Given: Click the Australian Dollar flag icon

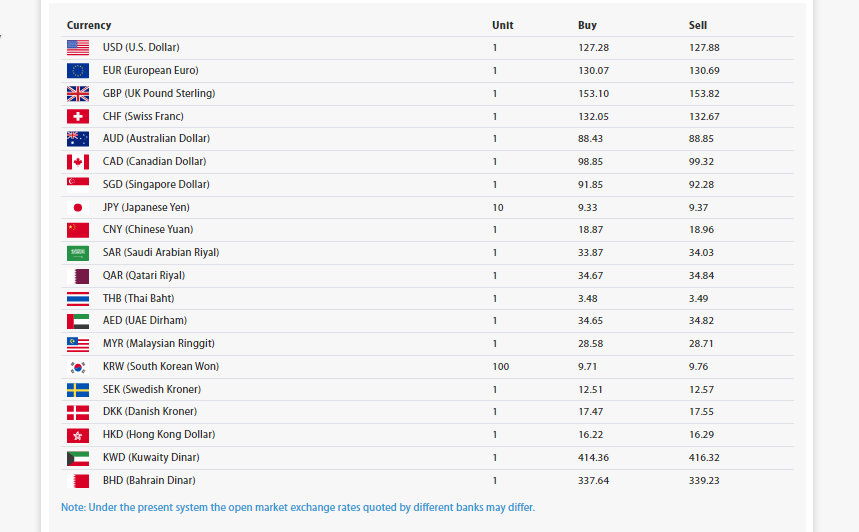Looking at the screenshot, I should tap(78, 139).
